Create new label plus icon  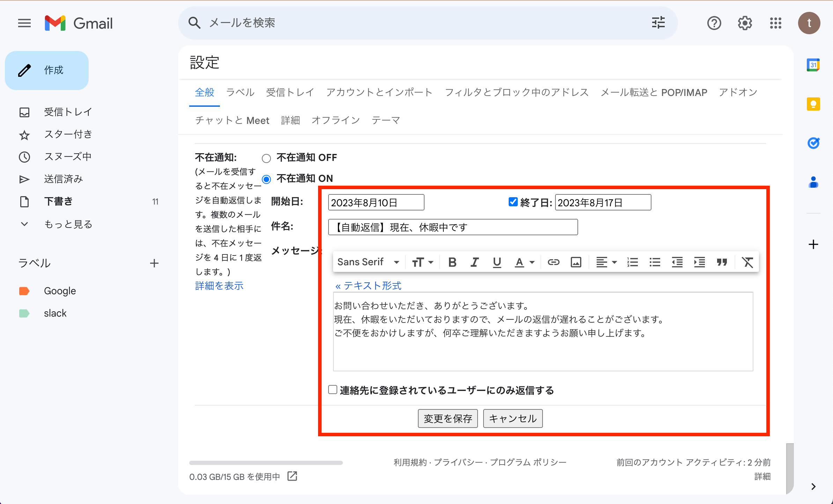click(x=154, y=263)
